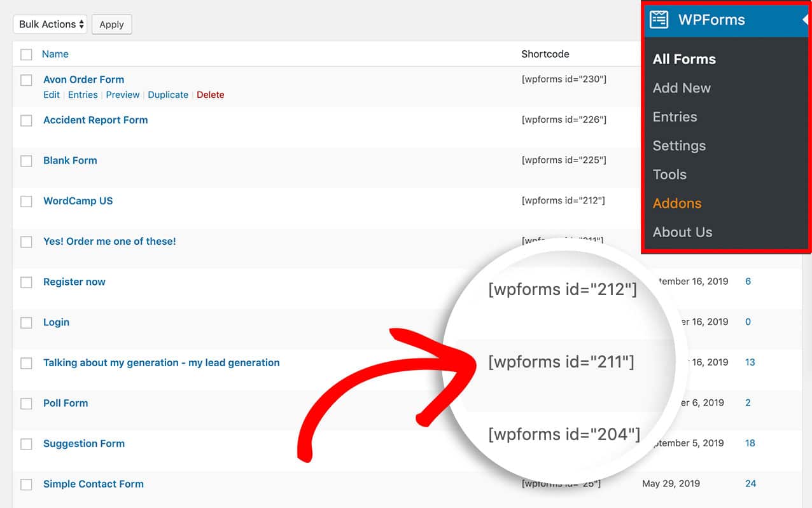Screen dimensions: 812x508
Task: Click the WPForms menu icon
Action: coord(659,20)
